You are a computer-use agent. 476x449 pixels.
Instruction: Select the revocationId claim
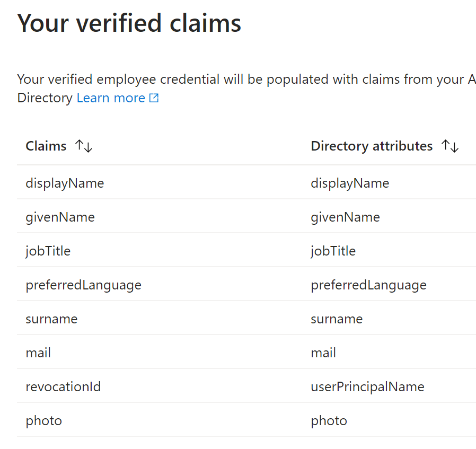pyautogui.click(x=63, y=387)
